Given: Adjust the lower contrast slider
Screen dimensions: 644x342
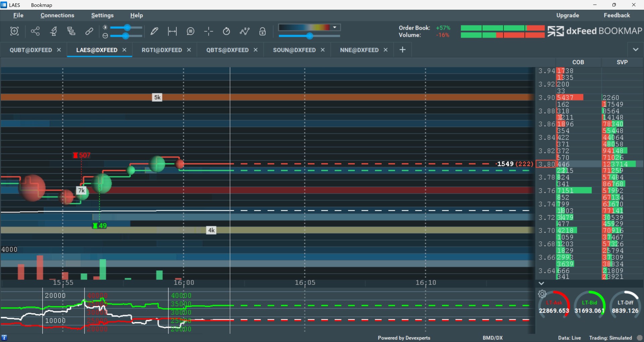Looking at the screenshot, I should (x=126, y=36).
